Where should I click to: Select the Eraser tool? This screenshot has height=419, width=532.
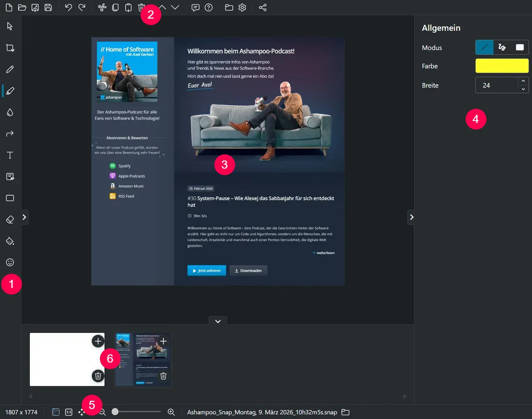(x=10, y=220)
